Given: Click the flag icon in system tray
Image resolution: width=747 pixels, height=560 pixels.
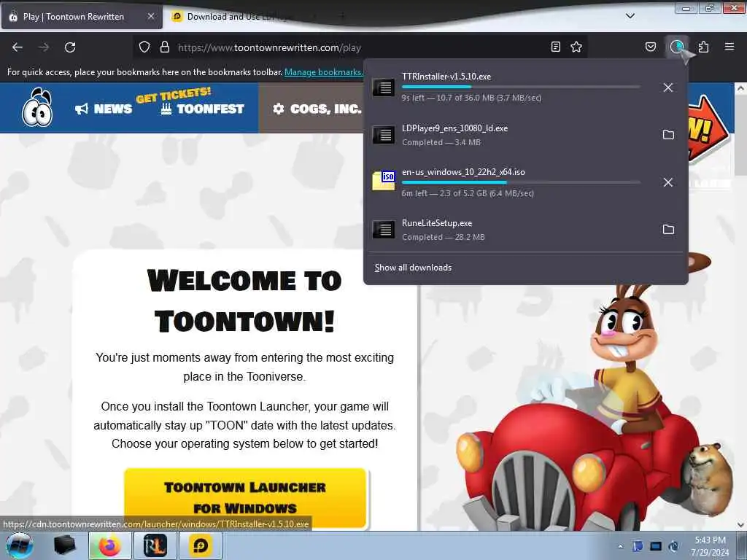Looking at the screenshot, I should [638, 546].
